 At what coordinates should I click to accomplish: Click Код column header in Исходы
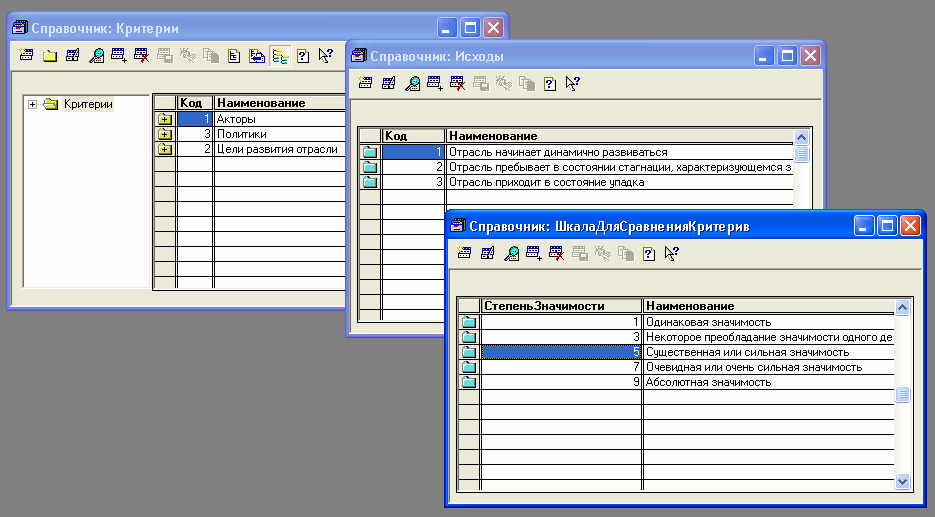tap(413, 136)
